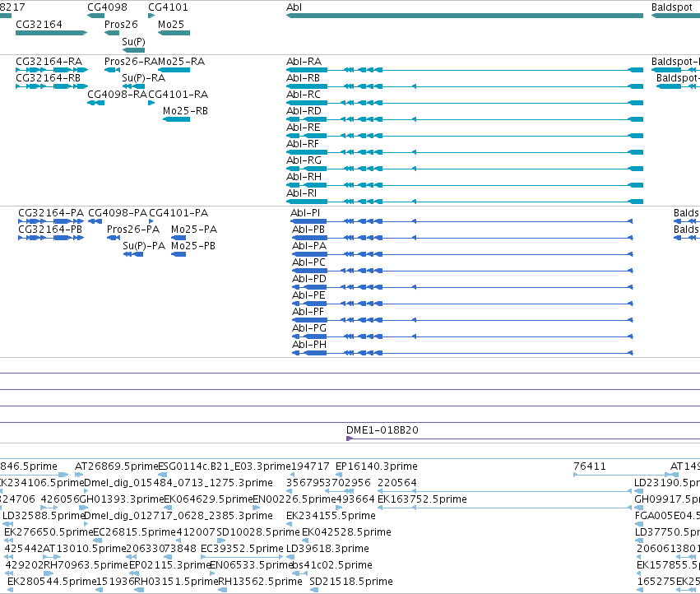Select the Abl-RE transcript label
Image resolution: width=700 pixels, height=594 pixels.
304,128
